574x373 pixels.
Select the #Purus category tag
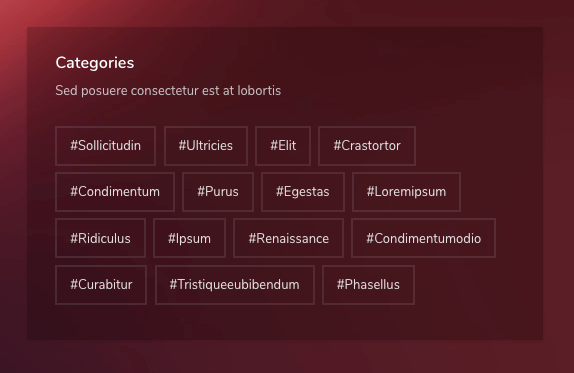218,192
